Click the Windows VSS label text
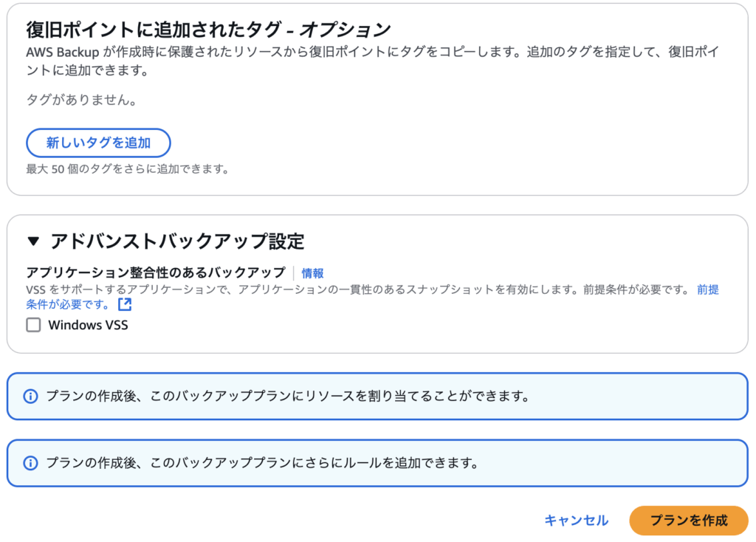756x542 pixels. pyautogui.click(x=89, y=325)
